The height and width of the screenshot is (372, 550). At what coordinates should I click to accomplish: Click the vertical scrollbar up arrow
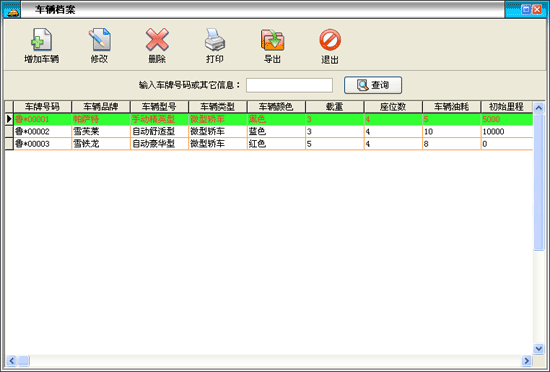point(538,108)
